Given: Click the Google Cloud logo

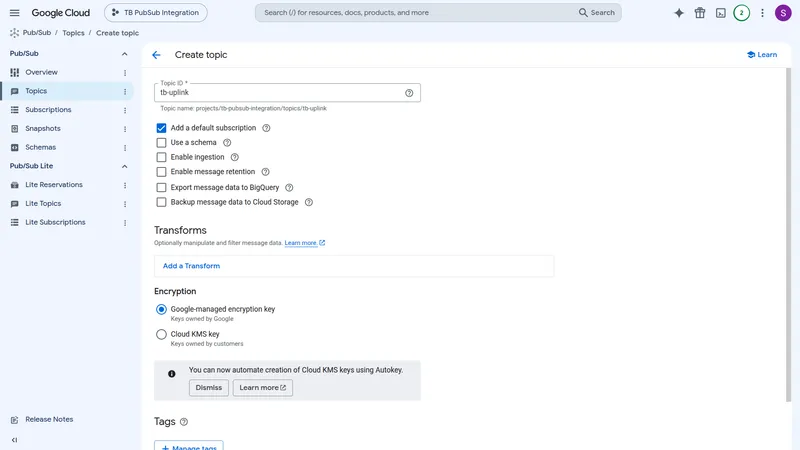Looking at the screenshot, I should click(61, 13).
